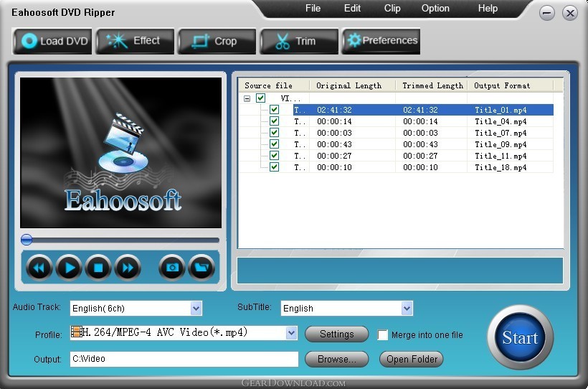The height and width of the screenshot is (389, 588).
Task: Take a snapshot with the camera icon
Action: (172, 268)
